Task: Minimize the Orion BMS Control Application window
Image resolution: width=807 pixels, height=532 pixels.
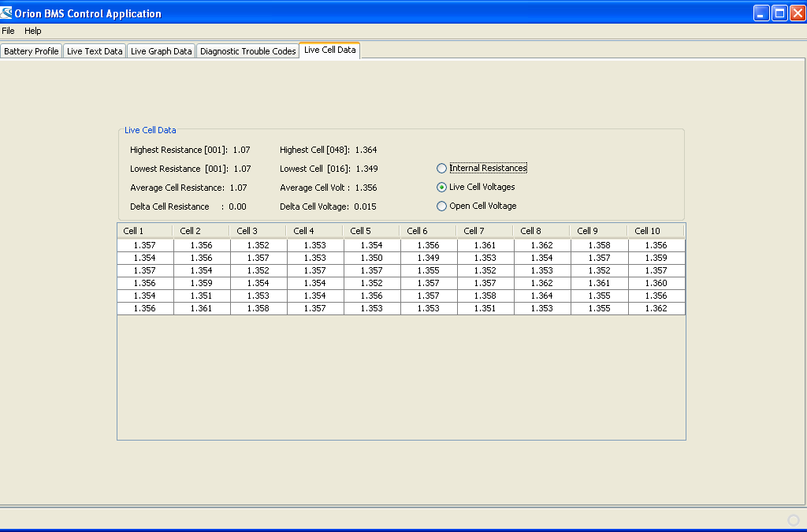Action: pyautogui.click(x=761, y=13)
